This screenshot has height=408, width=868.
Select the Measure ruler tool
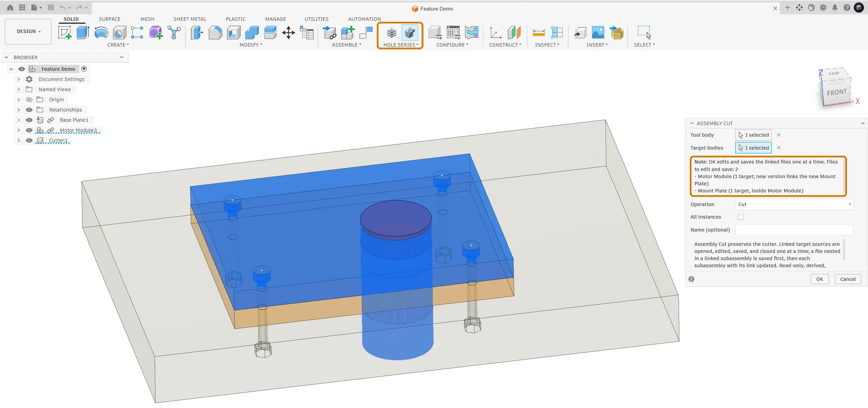(x=539, y=33)
